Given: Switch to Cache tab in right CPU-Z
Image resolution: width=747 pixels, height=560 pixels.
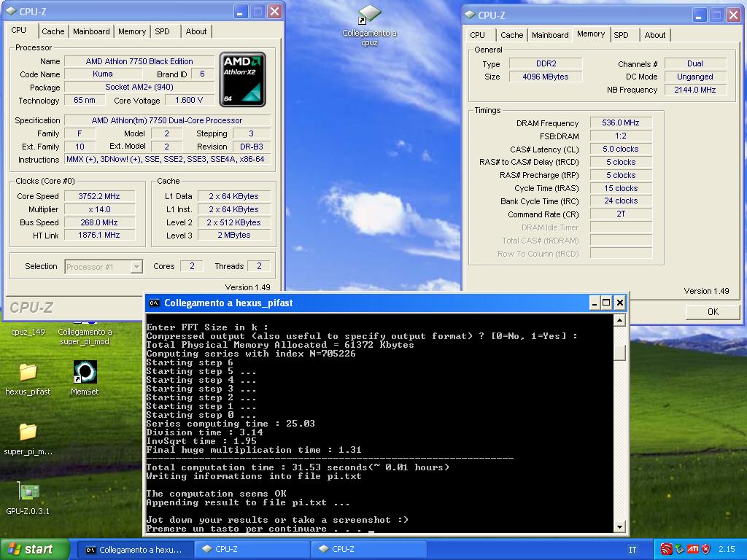Looking at the screenshot, I should pos(512,35).
